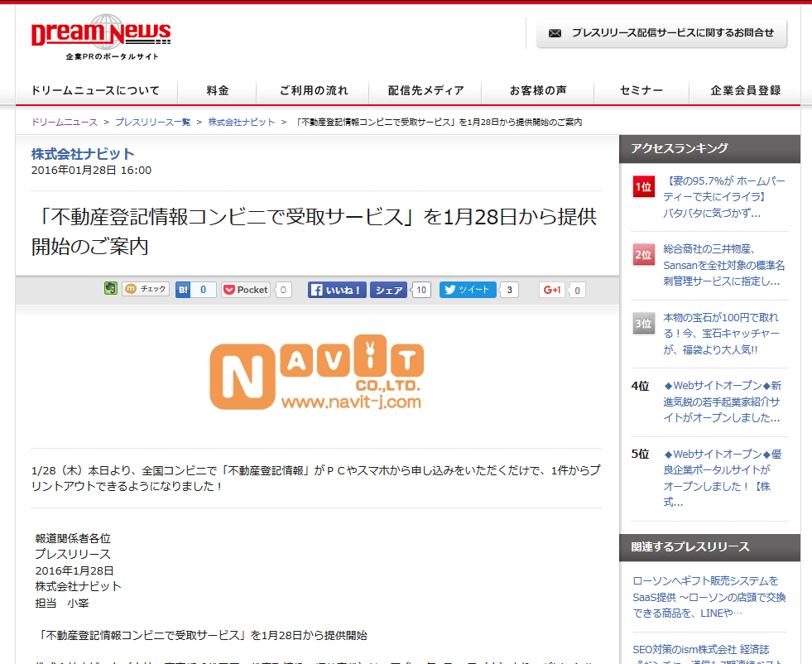Click the 5位 rank label
Image resolution: width=812 pixels, height=664 pixels.
[x=640, y=455]
